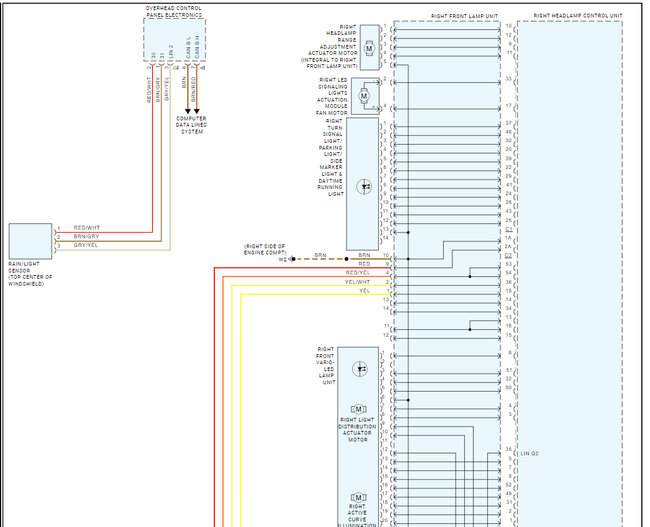The height and width of the screenshot is (527, 650).
Task: Click 'LIN G2' label in headlamp control unit
Action: [529, 454]
